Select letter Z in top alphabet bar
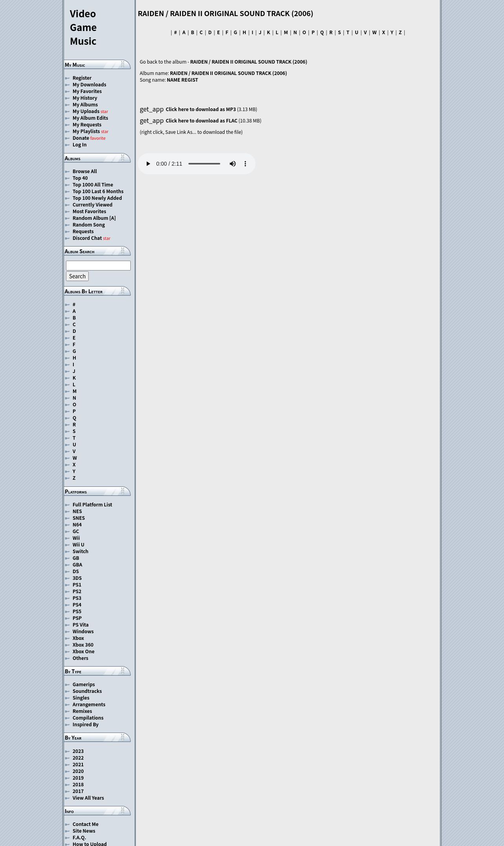Image resolution: width=504 pixels, height=846 pixels. 400,33
